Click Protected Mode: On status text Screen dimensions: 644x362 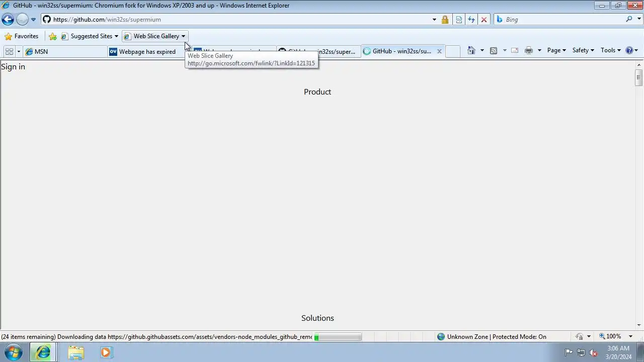[519, 337]
